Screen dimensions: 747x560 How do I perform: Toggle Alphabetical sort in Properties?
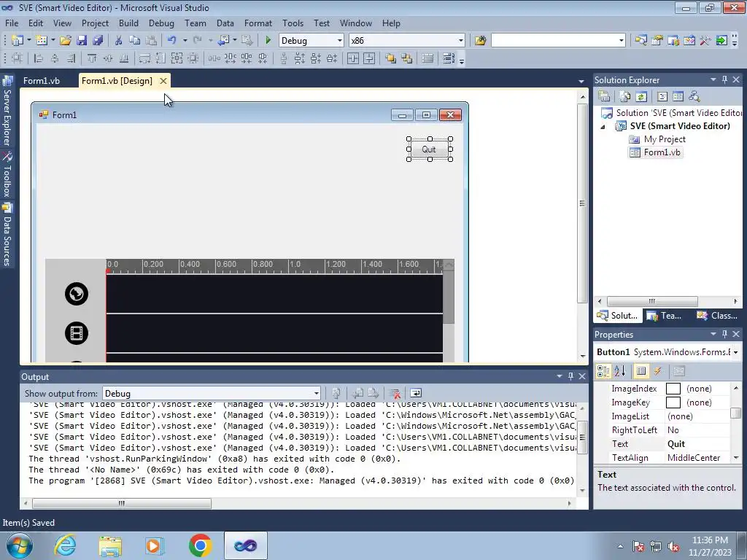[620, 371]
